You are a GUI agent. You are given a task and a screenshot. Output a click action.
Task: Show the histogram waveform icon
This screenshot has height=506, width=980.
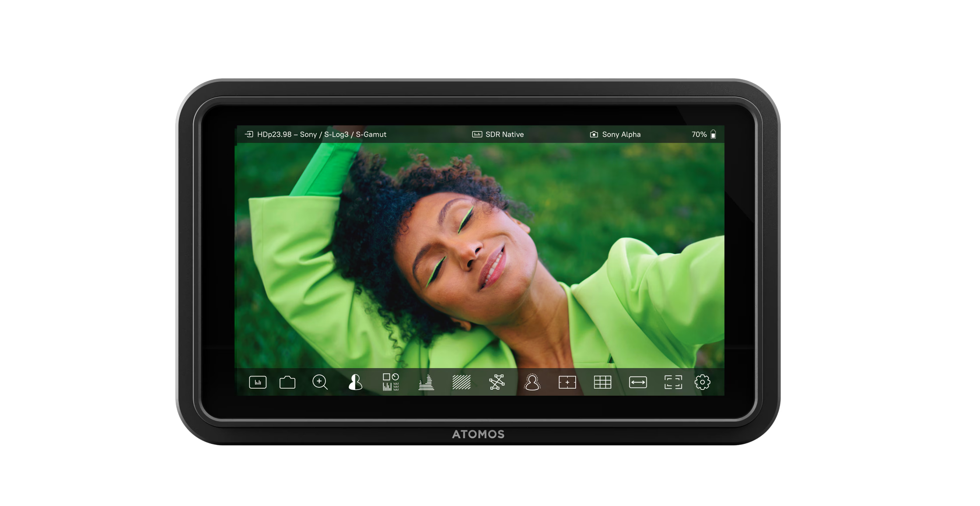click(x=426, y=382)
